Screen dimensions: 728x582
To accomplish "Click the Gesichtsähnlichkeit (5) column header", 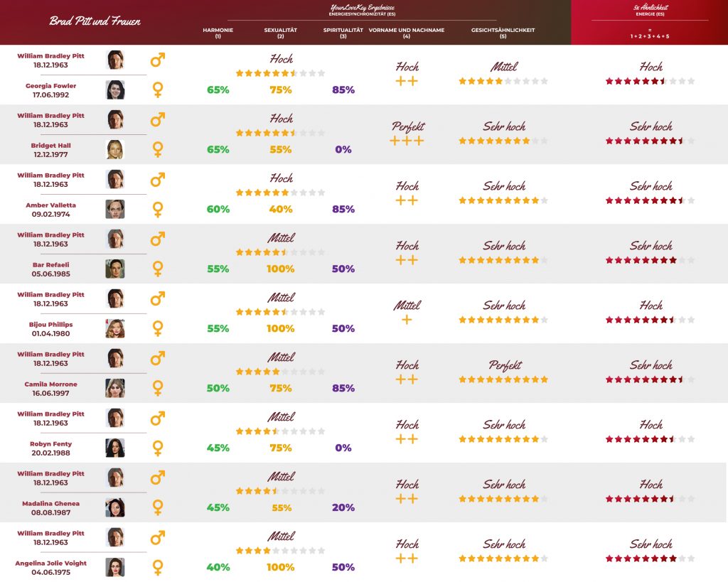I will pos(503,33).
